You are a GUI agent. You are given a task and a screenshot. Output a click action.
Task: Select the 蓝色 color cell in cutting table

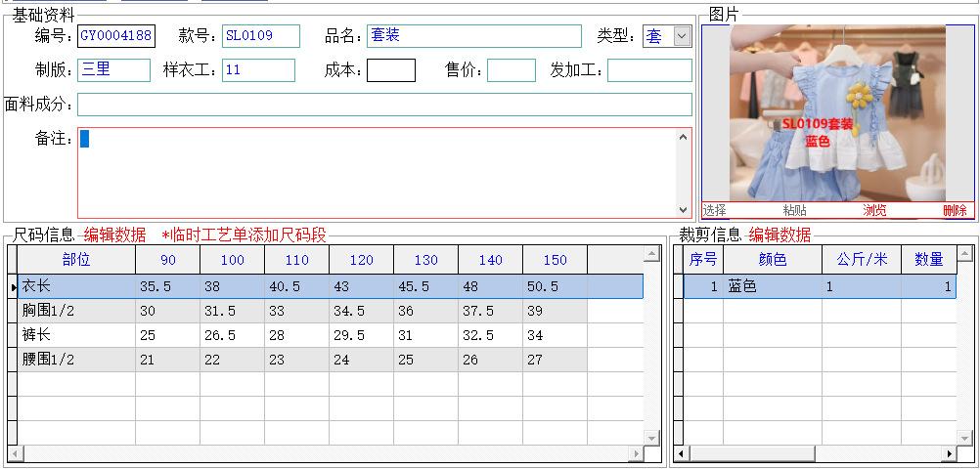click(772, 286)
